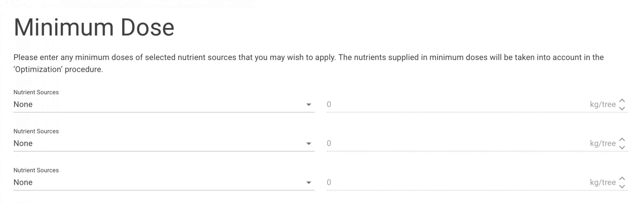Increase the third row's kg/tree dose
644x203 pixels.
point(622,179)
